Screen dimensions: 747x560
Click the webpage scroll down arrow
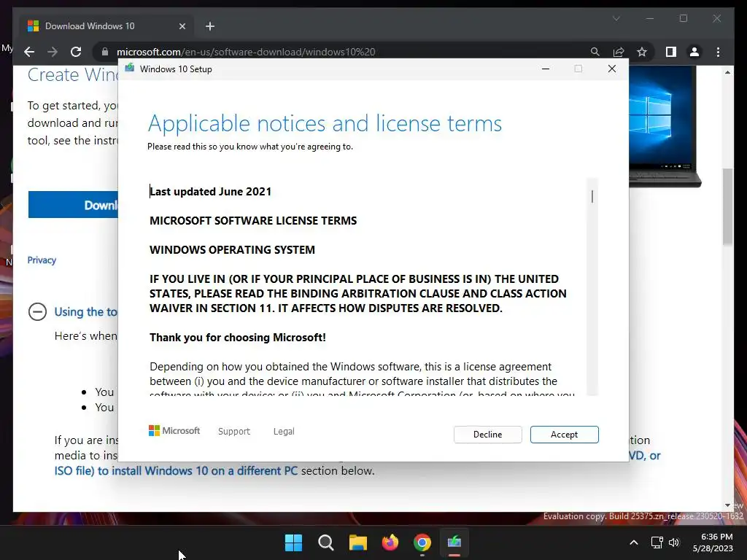tap(727, 505)
